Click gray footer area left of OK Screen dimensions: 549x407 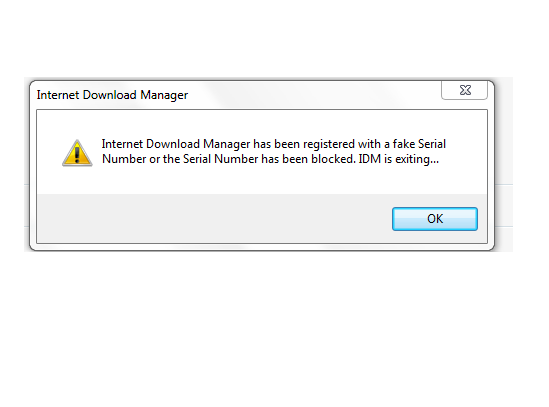tap(214, 219)
